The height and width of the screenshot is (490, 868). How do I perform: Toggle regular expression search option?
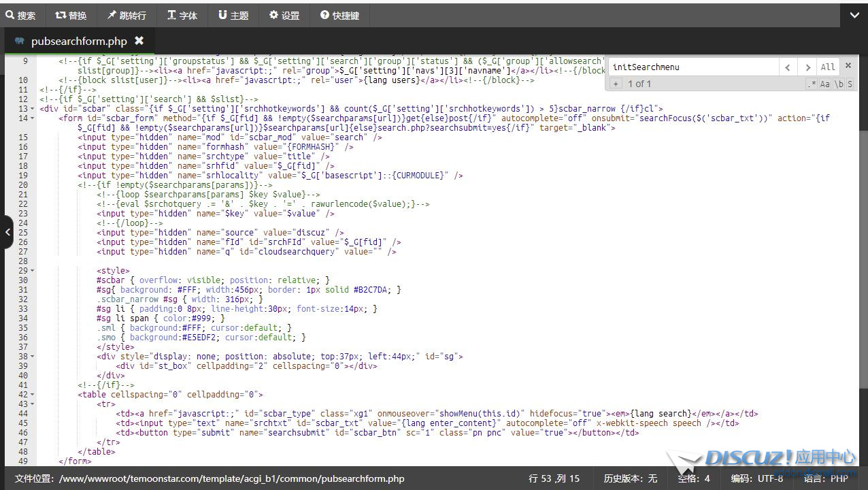[x=811, y=84]
